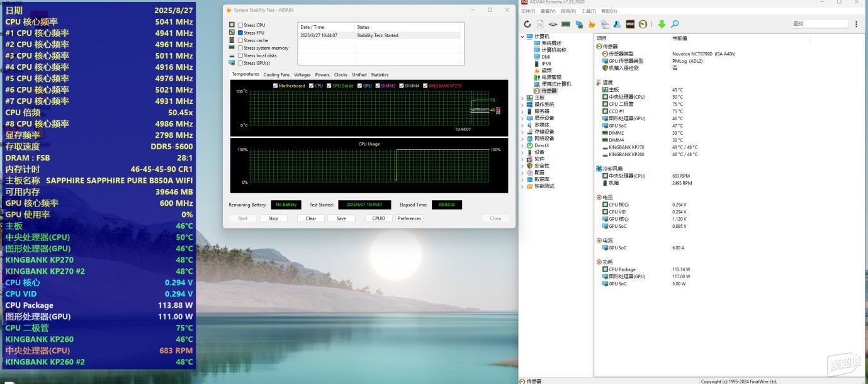Select 电源管理 in the AIDA64 tree
868x384 pixels.
click(x=548, y=77)
